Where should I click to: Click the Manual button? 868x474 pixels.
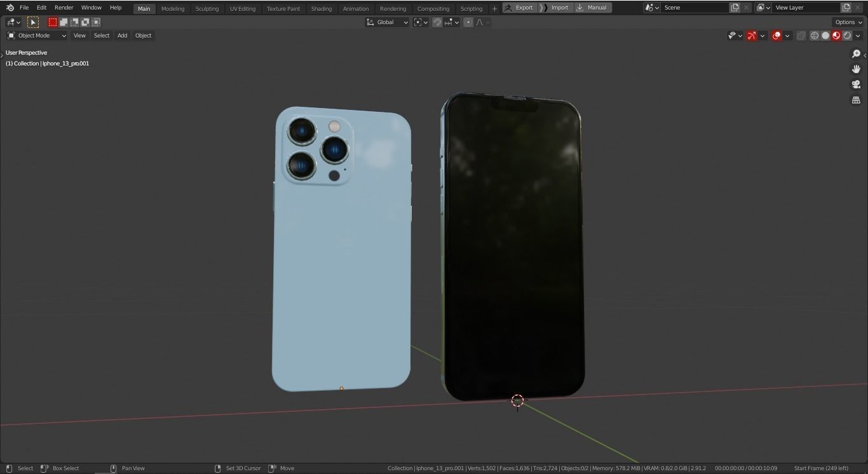[x=592, y=8]
